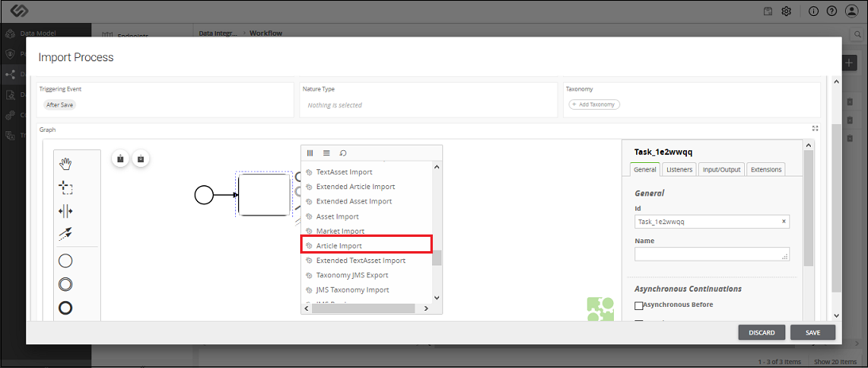Click the upload diagram round button
Screen dimensions: 868x368
121,158
